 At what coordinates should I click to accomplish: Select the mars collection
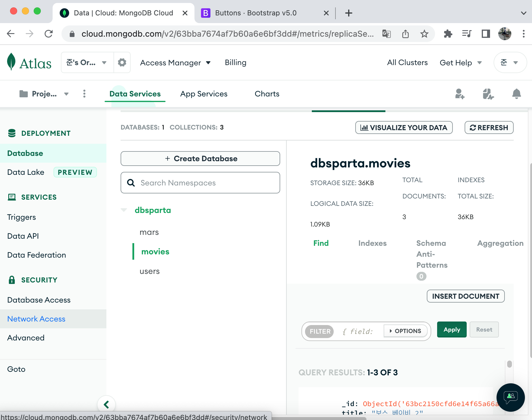click(x=149, y=232)
